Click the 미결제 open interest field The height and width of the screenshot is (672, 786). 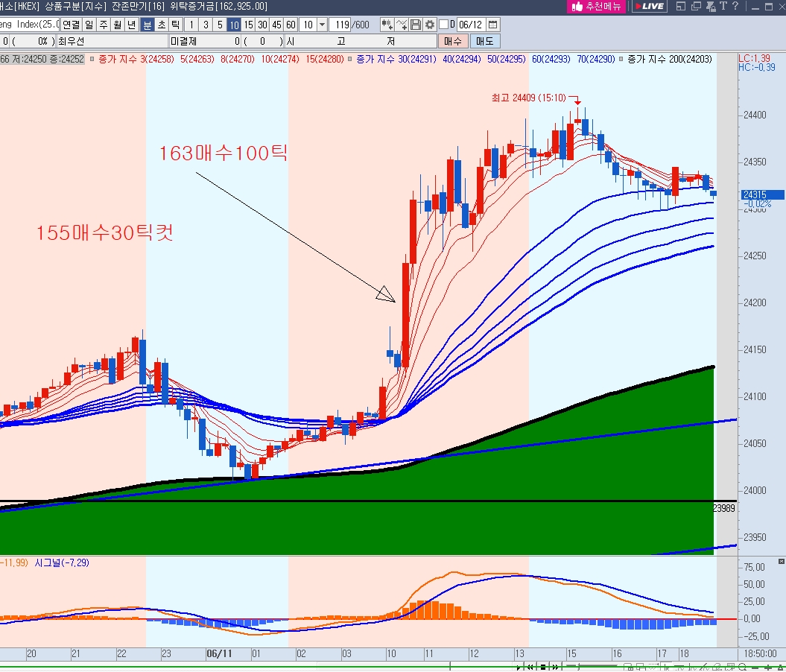(206, 41)
